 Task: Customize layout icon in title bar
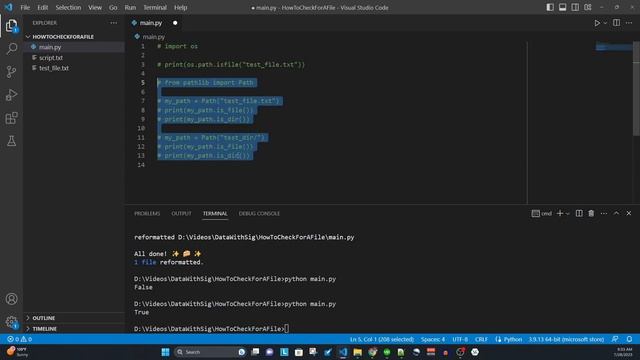588,7
